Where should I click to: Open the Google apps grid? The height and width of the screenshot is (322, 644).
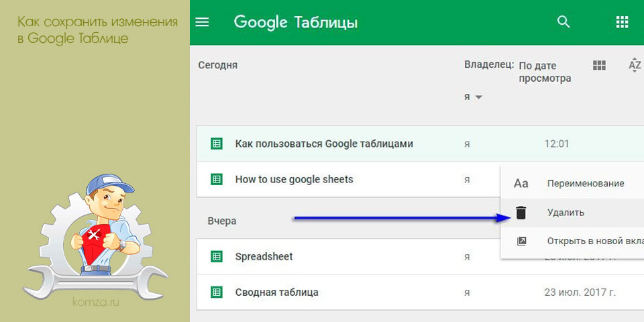(623, 21)
